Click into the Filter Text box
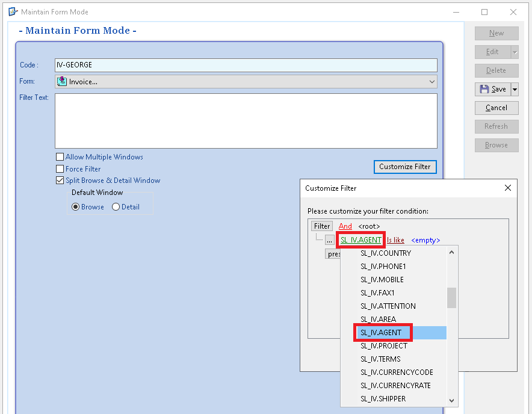The height and width of the screenshot is (414, 532). (x=246, y=120)
